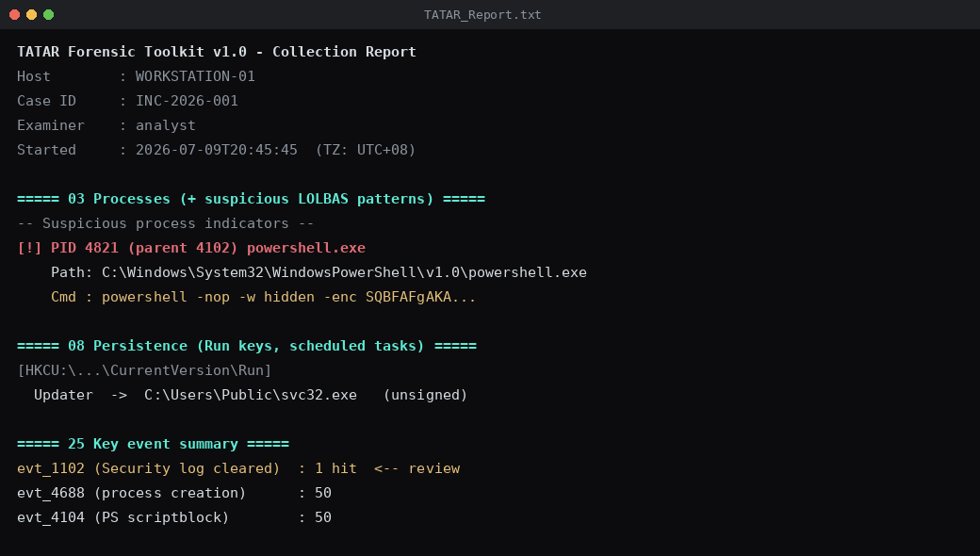This screenshot has height=556, width=980.
Task: Click the [!] PID 4821 alert line
Action: point(191,248)
